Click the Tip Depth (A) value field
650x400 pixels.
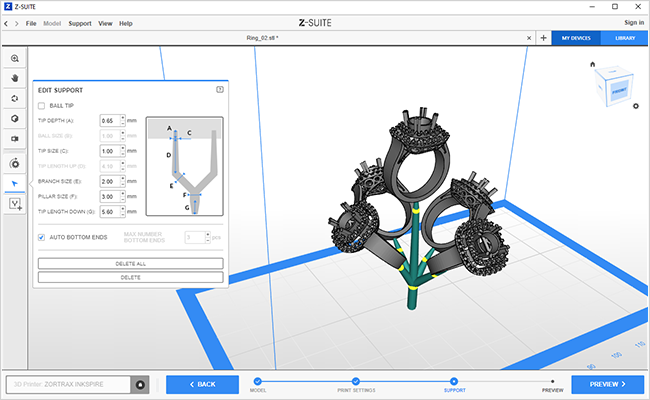coord(110,121)
